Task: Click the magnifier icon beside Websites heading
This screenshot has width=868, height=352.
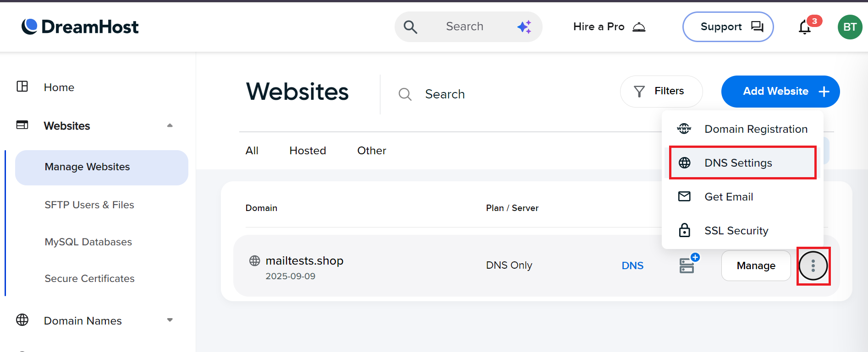Action: (405, 94)
